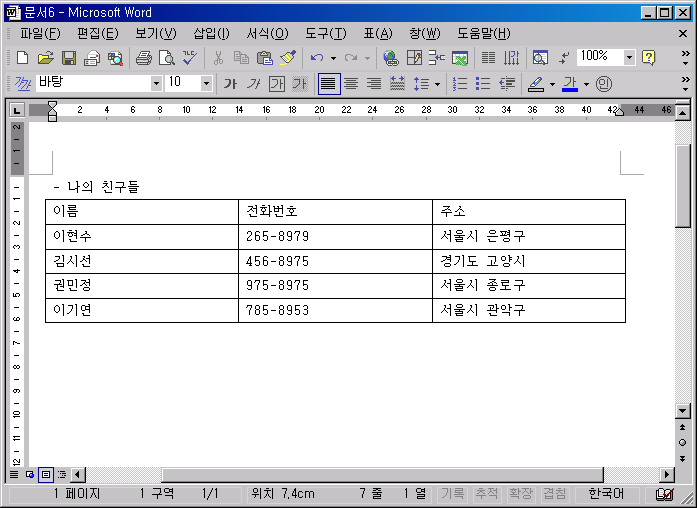
Task: Open line spacing dropdown arrow
Action: tap(437, 84)
